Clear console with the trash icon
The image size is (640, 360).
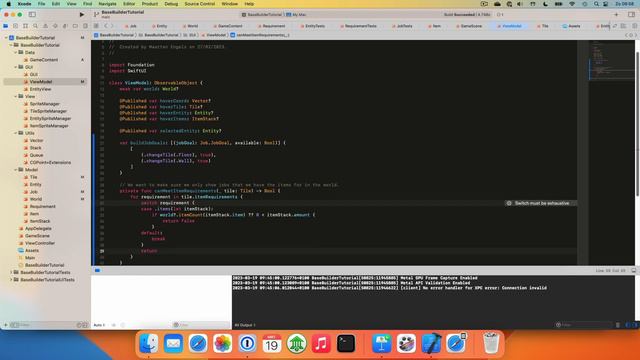(x=618, y=325)
